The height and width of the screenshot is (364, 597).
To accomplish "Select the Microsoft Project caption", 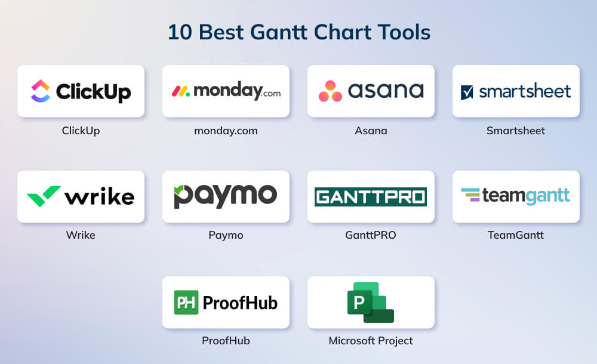I will pyautogui.click(x=371, y=341).
